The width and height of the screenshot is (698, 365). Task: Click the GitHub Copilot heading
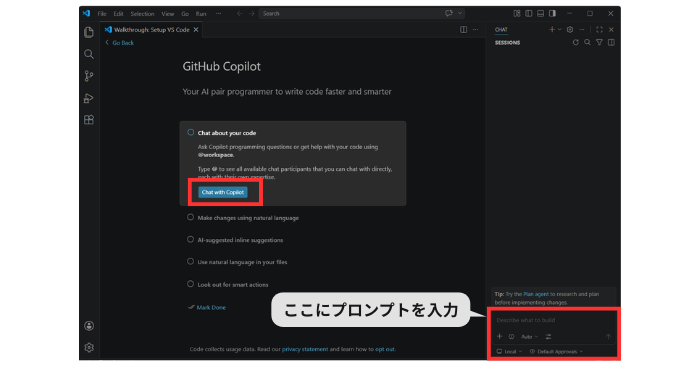tap(222, 66)
